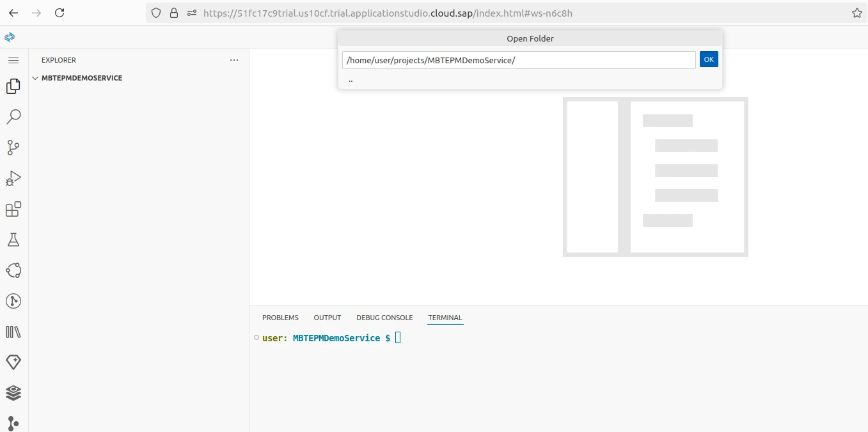Viewport: 868px width, 432px height.
Task: Click the browser back arrow
Action: (x=13, y=13)
